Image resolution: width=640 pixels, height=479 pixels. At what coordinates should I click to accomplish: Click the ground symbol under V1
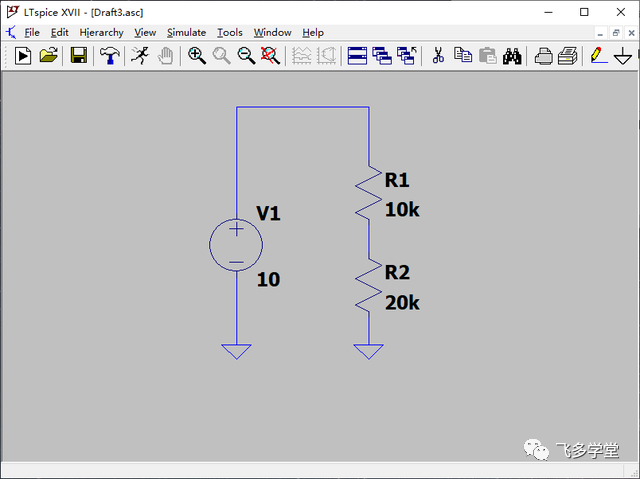(236, 351)
